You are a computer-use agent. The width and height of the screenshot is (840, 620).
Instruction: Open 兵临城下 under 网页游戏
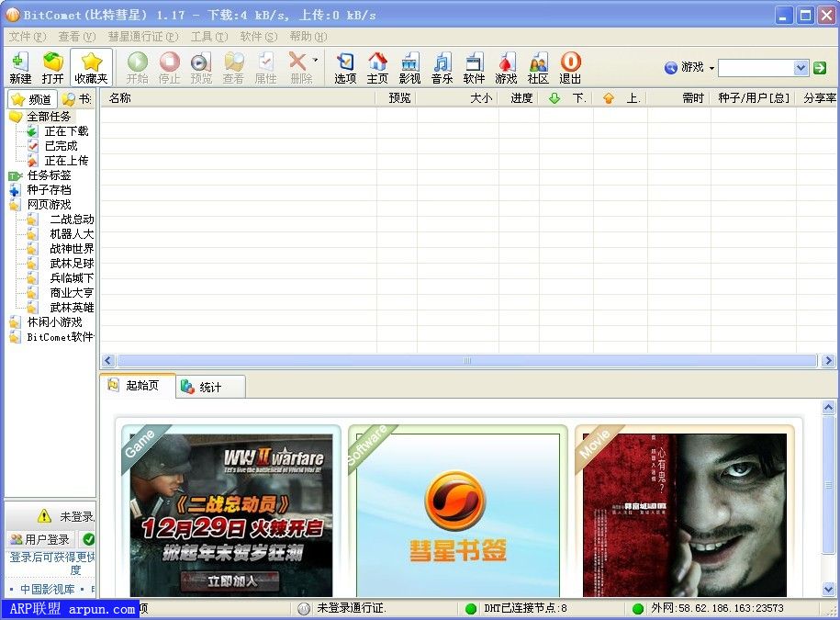72,278
